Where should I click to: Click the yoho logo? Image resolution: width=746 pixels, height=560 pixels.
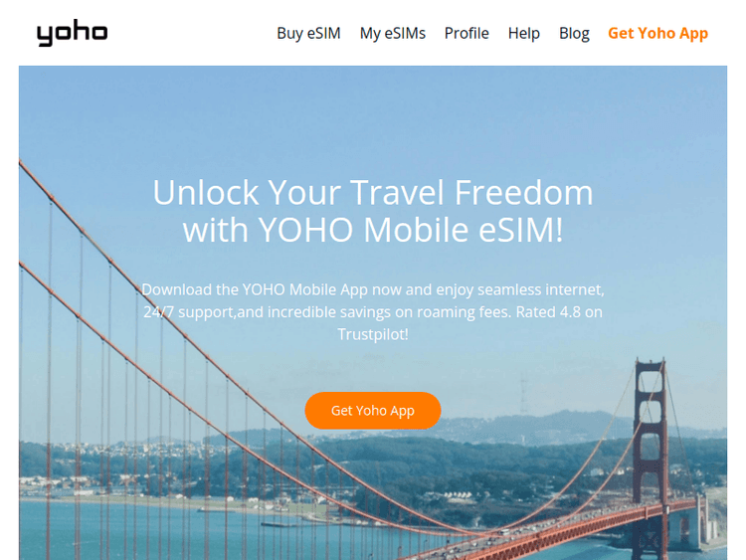(x=73, y=33)
